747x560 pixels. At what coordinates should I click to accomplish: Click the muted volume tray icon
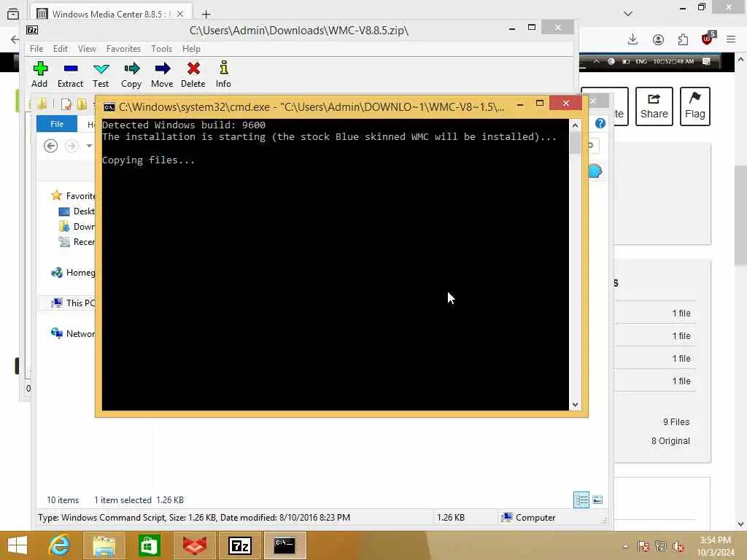[x=678, y=546]
